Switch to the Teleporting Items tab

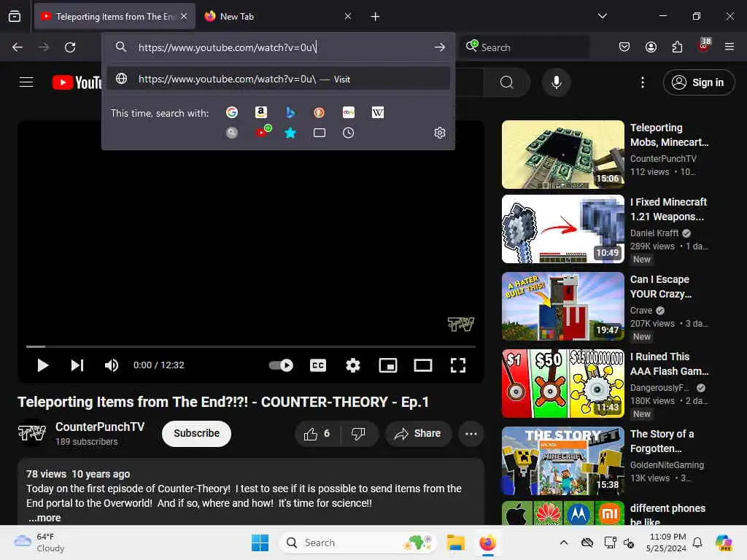click(x=115, y=17)
